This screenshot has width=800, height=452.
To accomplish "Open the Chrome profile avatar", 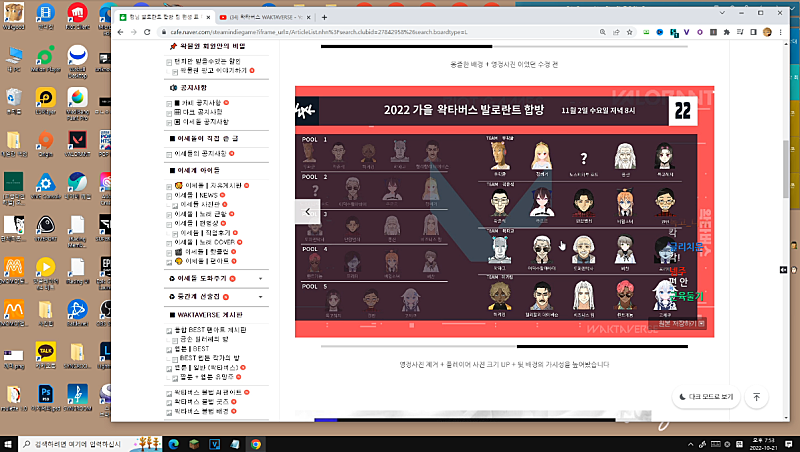I will point(767,32).
